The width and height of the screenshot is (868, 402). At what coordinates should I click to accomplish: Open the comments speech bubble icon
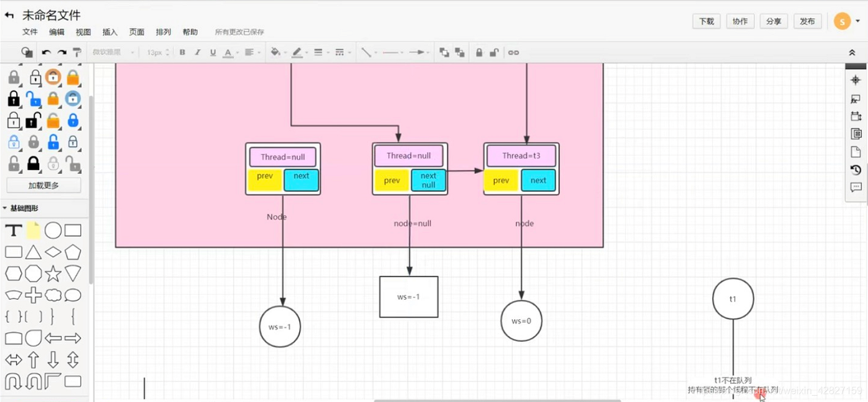[x=856, y=188]
